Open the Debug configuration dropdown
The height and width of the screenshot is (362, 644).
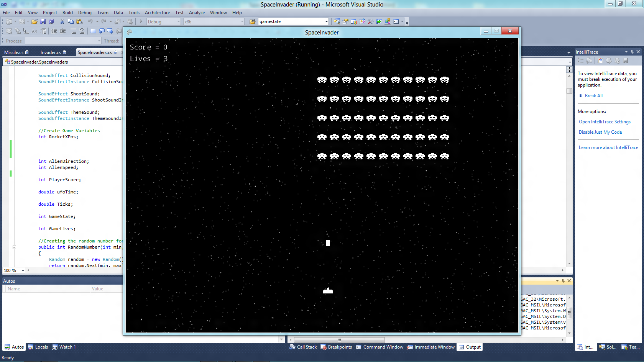click(x=178, y=21)
